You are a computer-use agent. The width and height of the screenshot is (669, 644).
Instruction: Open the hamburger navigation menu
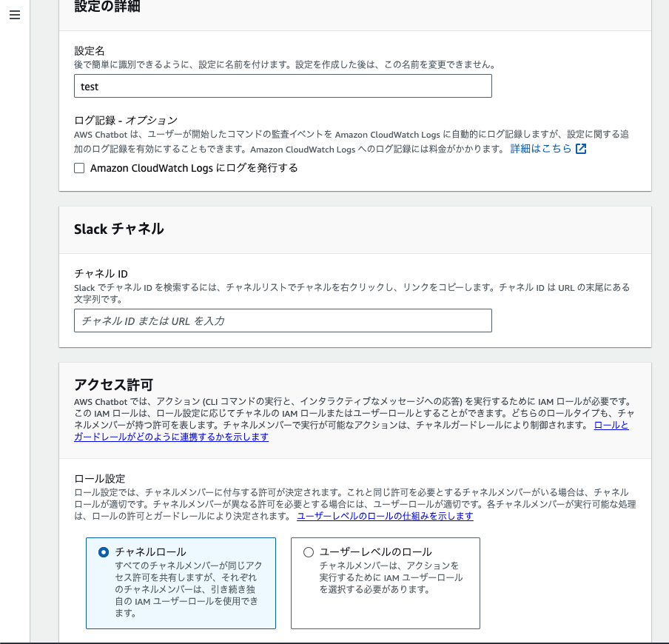pyautogui.click(x=15, y=15)
